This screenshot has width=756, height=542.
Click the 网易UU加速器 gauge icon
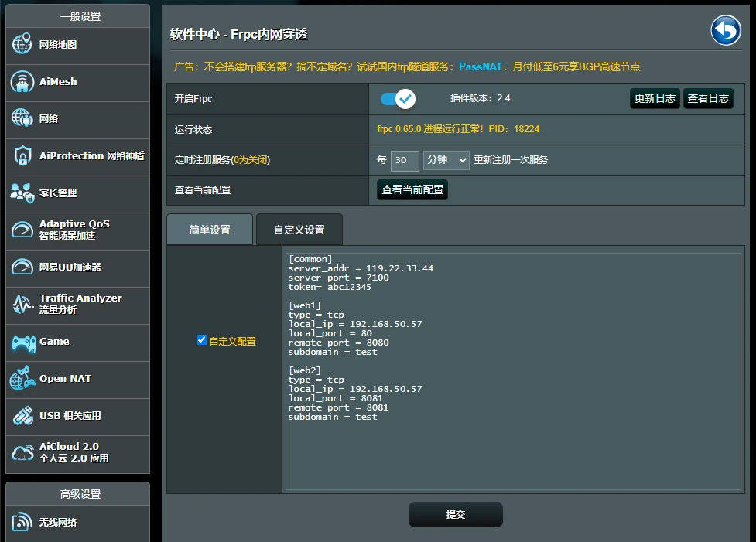pos(22,267)
